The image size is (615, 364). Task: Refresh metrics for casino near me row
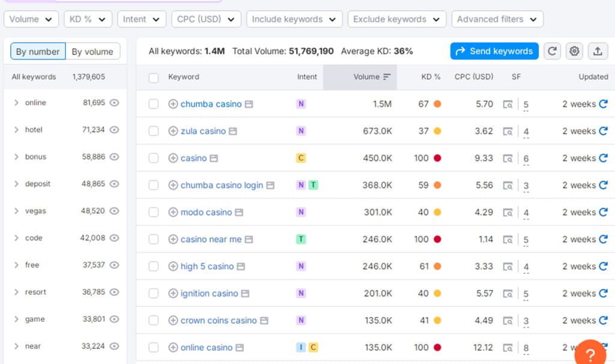point(603,239)
